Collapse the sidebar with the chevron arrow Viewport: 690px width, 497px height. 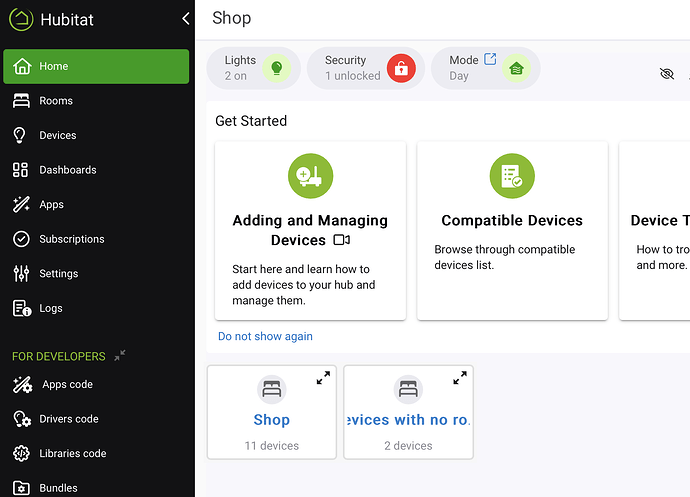tap(186, 18)
